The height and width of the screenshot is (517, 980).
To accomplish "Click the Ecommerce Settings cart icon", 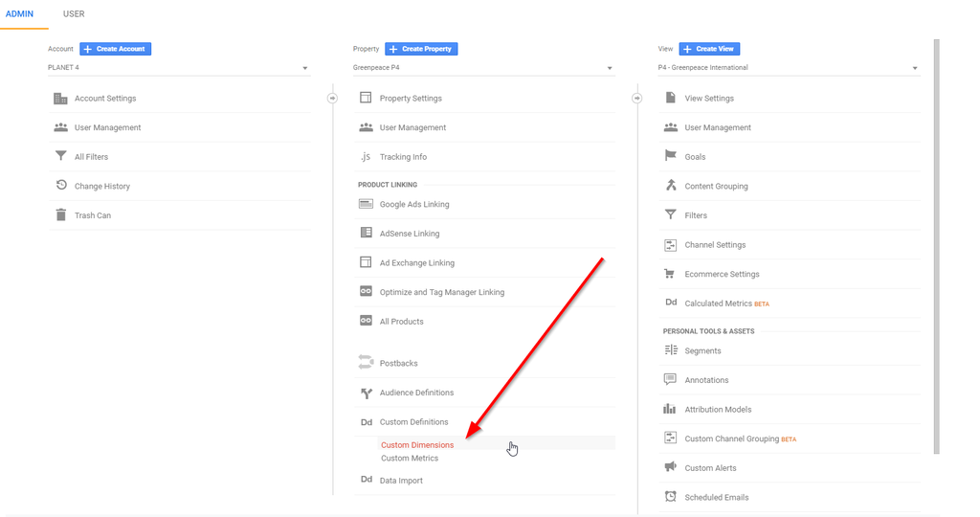I will coord(669,274).
